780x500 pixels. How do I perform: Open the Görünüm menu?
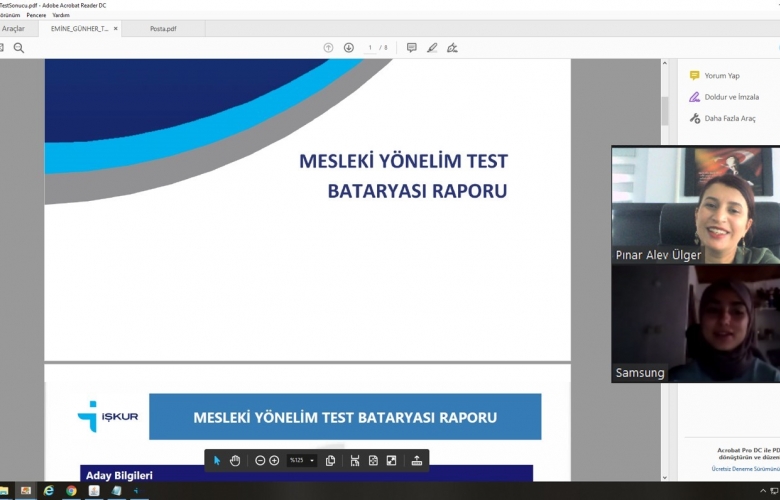tap(9, 15)
